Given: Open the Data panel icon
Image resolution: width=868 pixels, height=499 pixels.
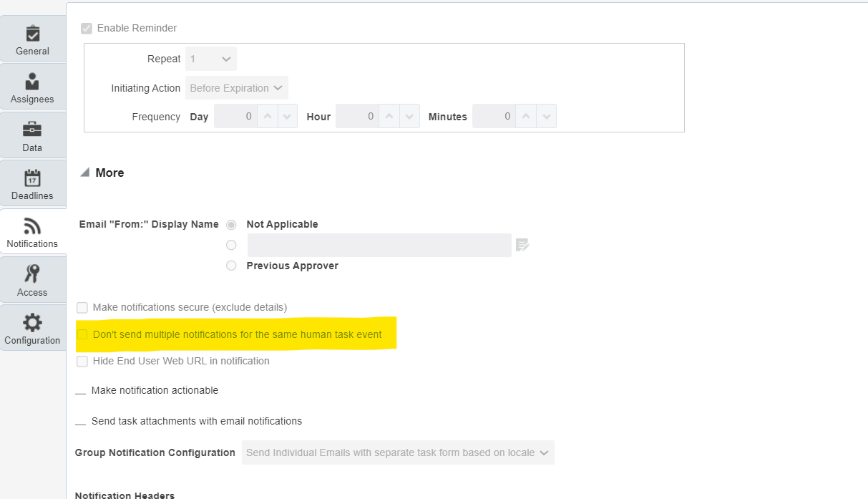Looking at the screenshot, I should point(32,130).
